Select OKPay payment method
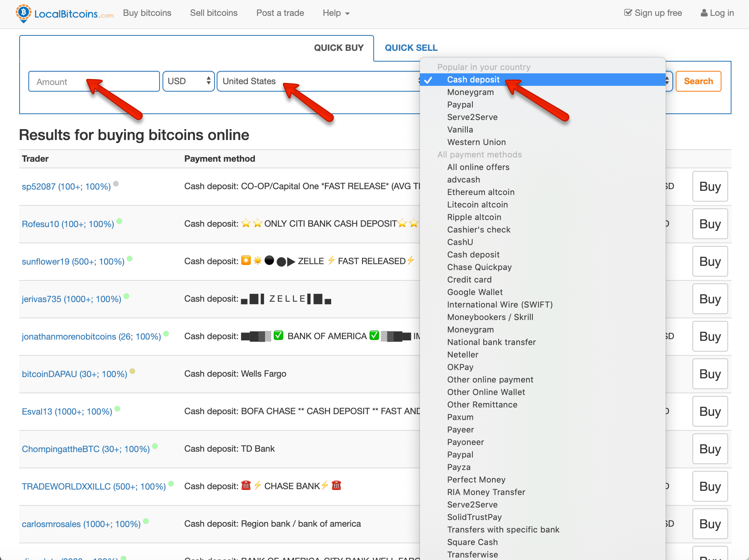 tap(543, 367)
